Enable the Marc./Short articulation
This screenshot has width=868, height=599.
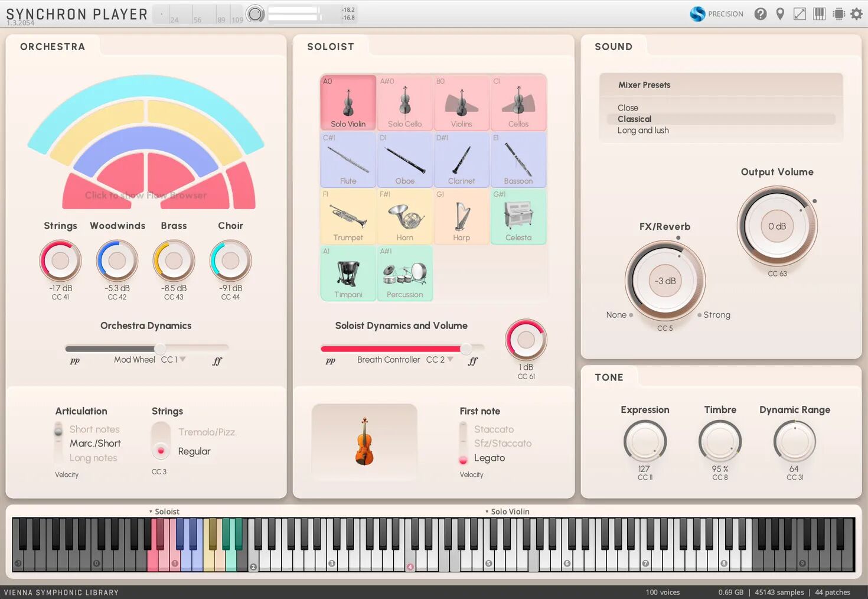click(94, 443)
